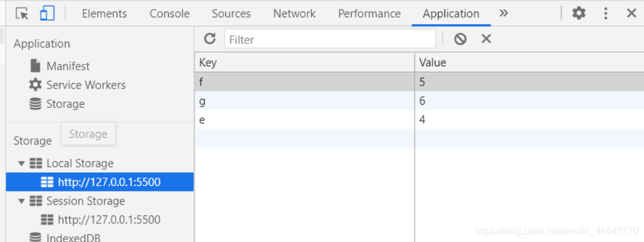Collapse the Session Storage tree
The image size is (644, 242).
tap(22, 201)
